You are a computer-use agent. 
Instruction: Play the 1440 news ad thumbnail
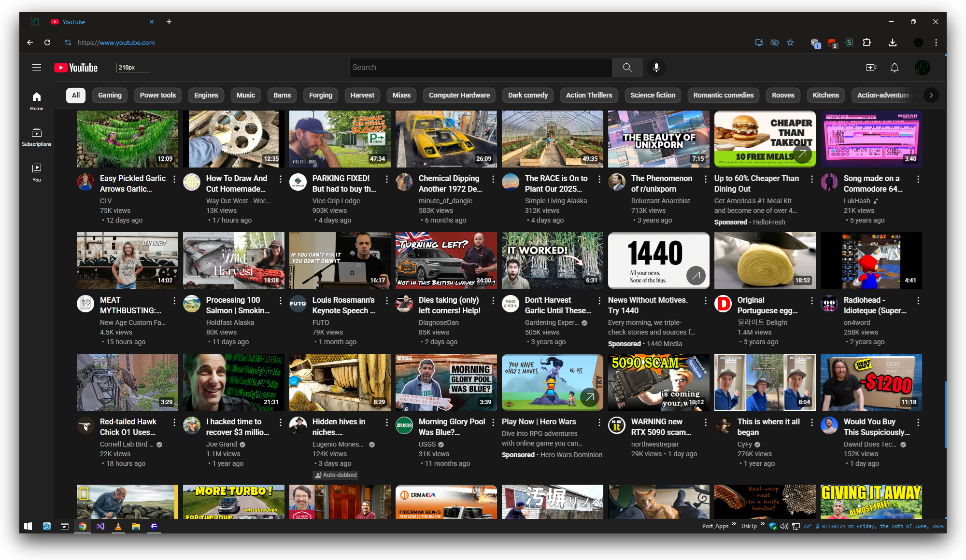(x=659, y=261)
